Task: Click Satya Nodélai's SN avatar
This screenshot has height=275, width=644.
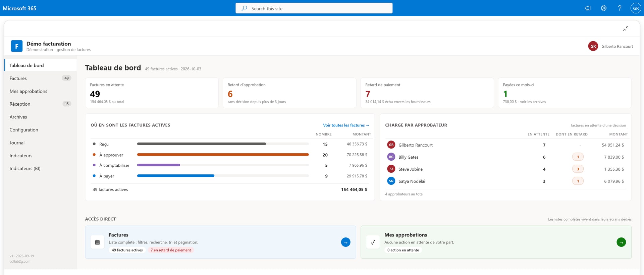Action: (391, 181)
